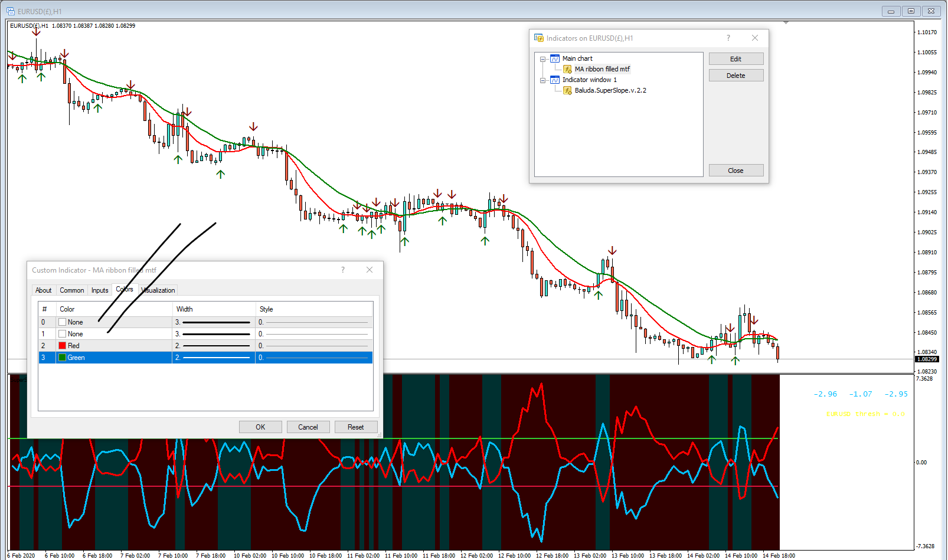Click the EURUSD chart window title icon
The image size is (948, 560).
pos(11,11)
